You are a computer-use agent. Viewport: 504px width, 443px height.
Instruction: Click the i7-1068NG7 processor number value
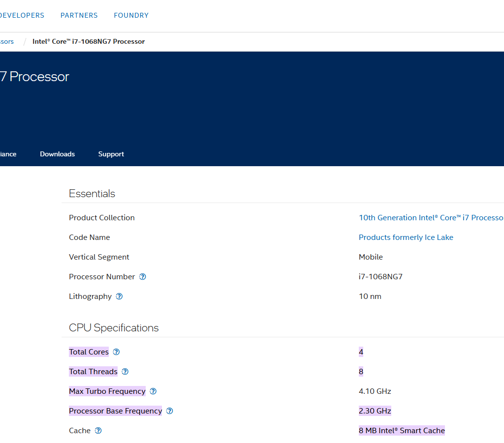pos(380,277)
